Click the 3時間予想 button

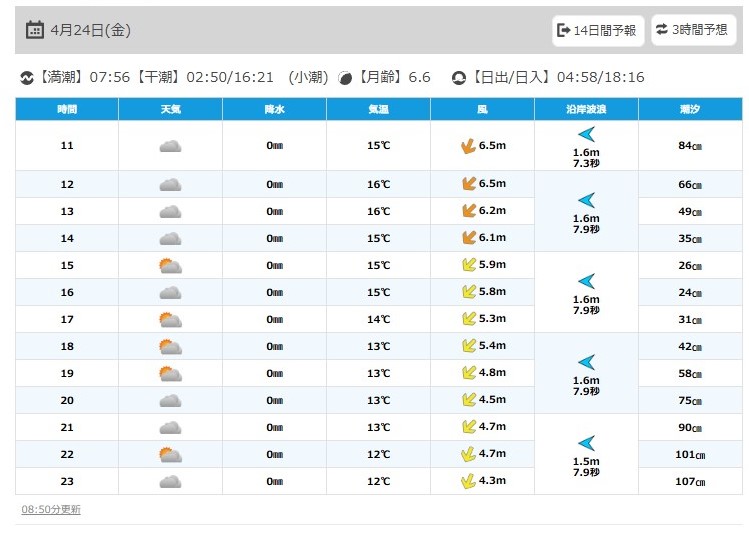692,30
